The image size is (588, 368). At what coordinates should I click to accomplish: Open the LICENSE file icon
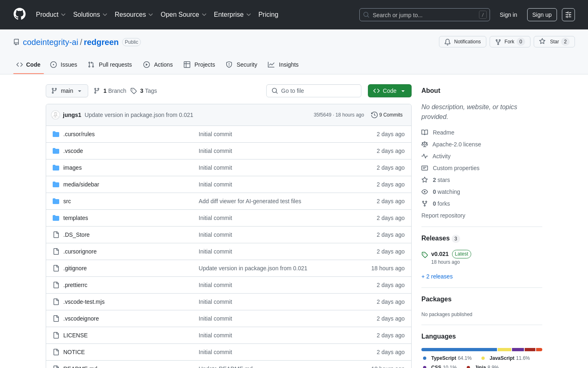[x=56, y=335]
